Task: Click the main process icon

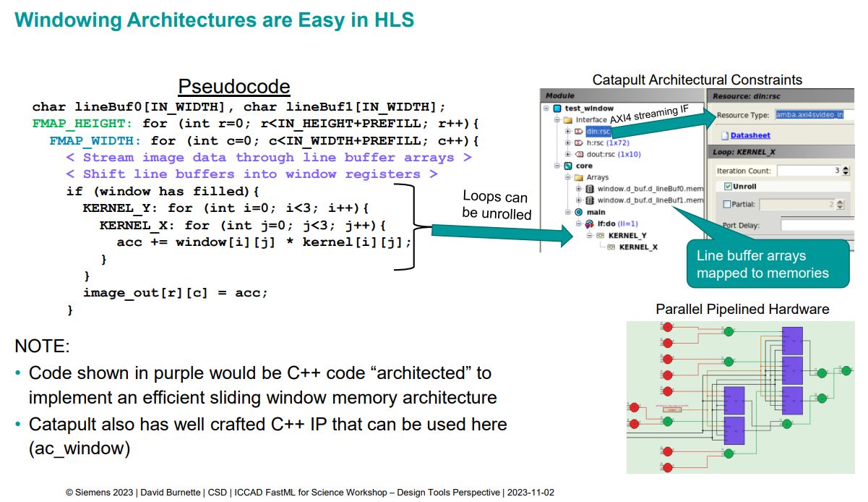Action: 578,212
